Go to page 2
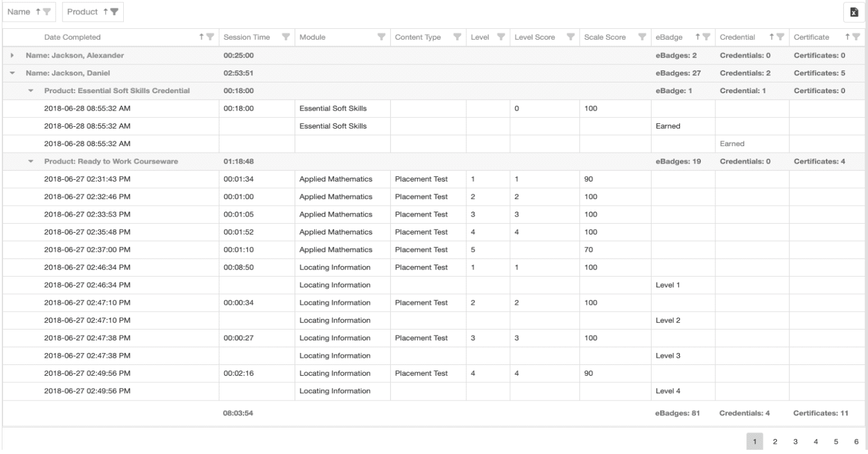The height and width of the screenshot is (454, 868). [x=774, y=442]
